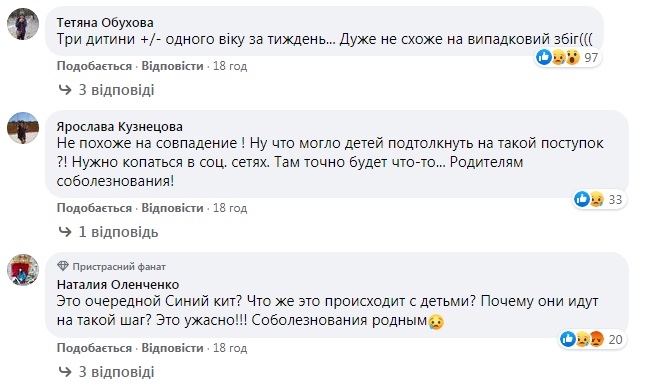Click like thumb icon on Наталия's comment reactions
The image size is (645, 385).
pos(568,339)
